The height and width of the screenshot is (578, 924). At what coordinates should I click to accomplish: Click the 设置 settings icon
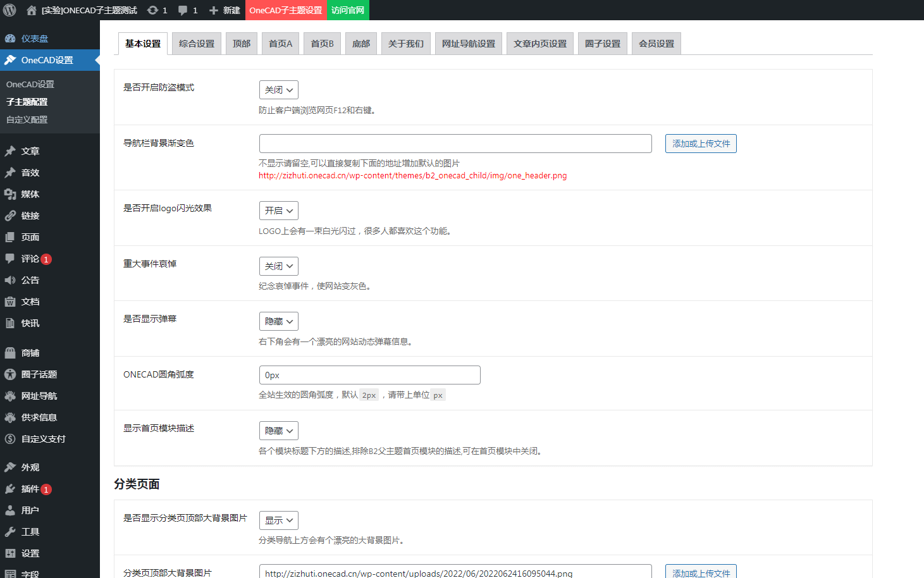click(x=10, y=553)
